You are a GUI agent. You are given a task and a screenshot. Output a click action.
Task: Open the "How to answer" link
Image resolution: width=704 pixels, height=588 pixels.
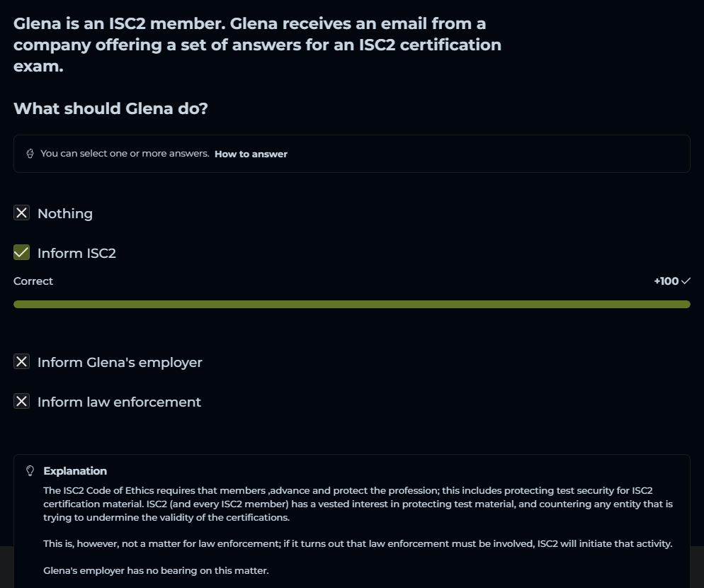pyautogui.click(x=251, y=154)
